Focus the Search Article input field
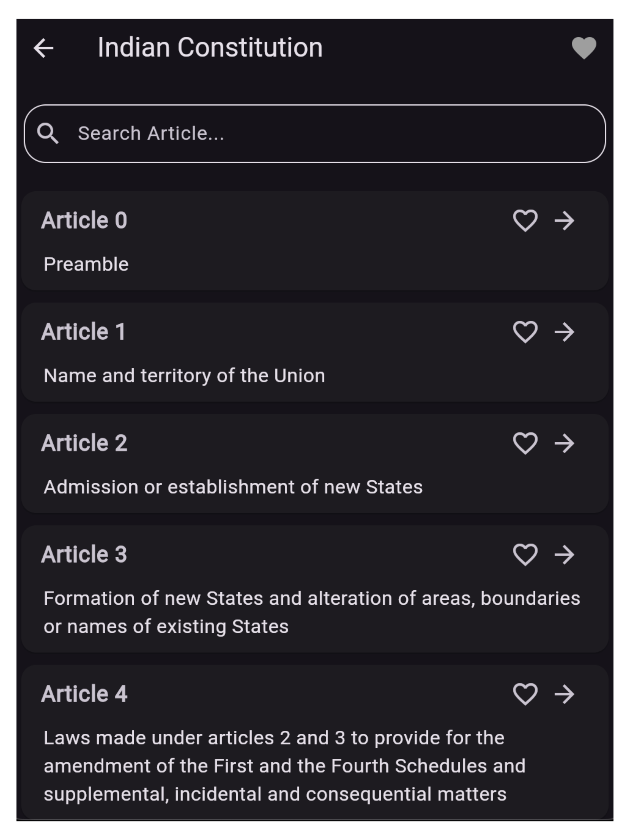 click(x=315, y=134)
